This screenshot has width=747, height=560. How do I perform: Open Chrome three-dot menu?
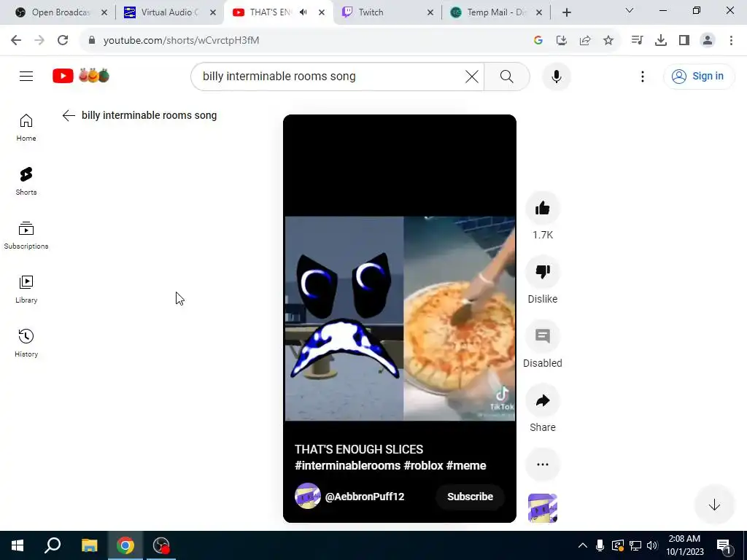[731, 41]
